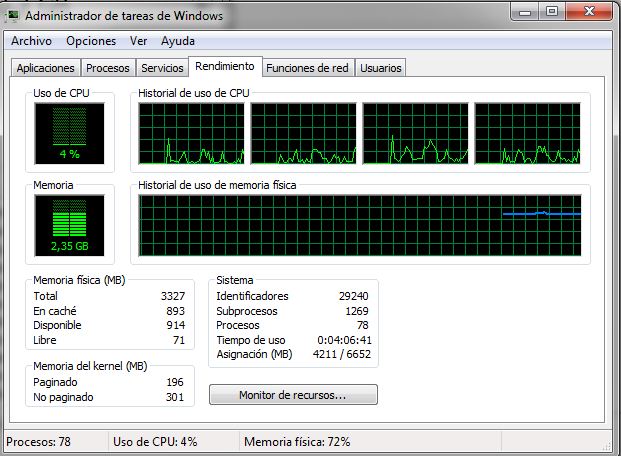Click the No paginado value 301
This screenshot has height=456, width=621.
tap(175, 397)
